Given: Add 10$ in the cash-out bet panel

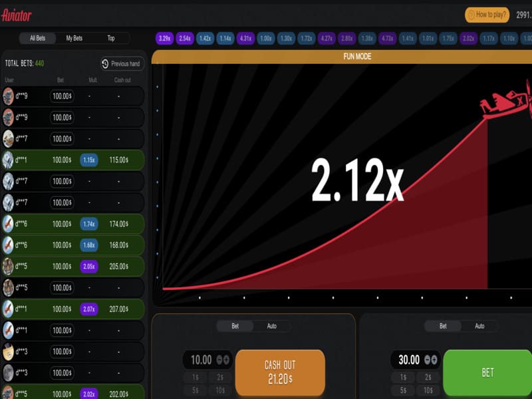Looking at the screenshot, I should (x=220, y=390).
